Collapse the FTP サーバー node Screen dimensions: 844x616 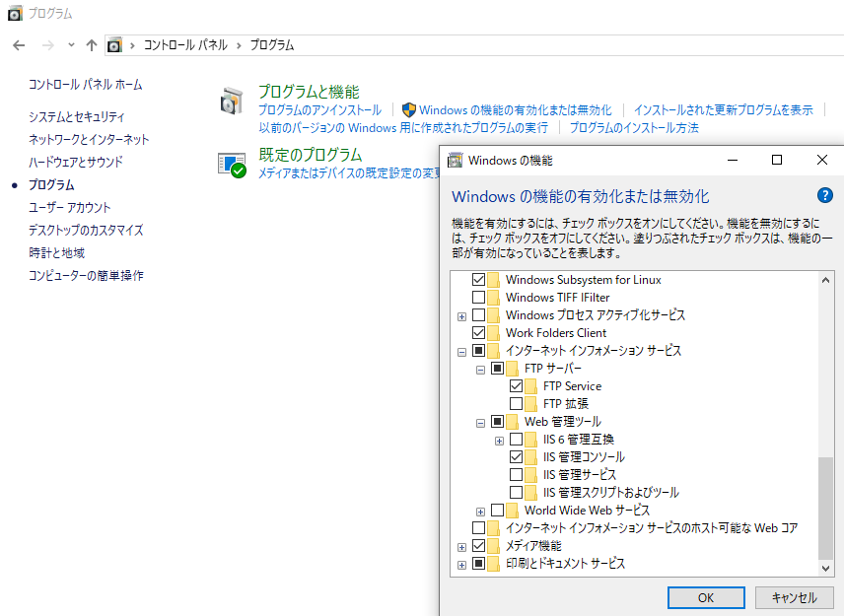(x=481, y=371)
